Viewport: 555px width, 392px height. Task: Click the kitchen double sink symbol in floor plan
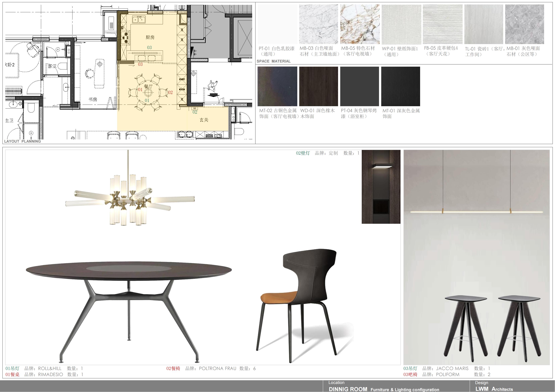click(x=139, y=19)
